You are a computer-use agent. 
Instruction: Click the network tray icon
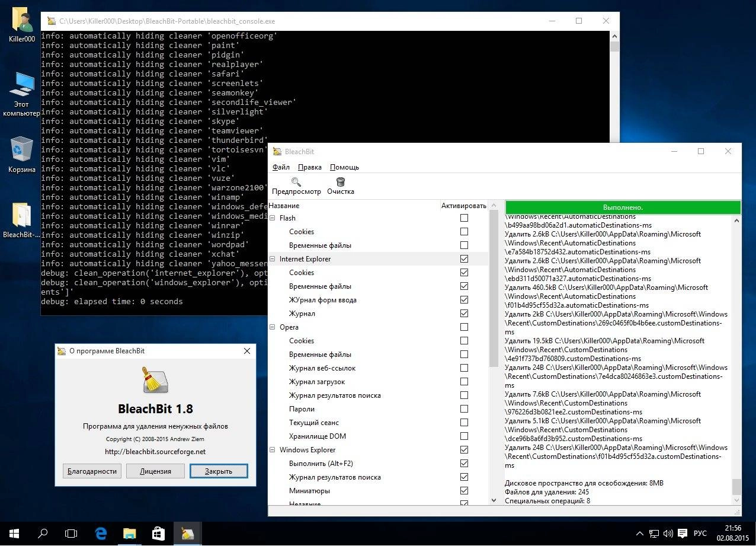click(x=654, y=534)
